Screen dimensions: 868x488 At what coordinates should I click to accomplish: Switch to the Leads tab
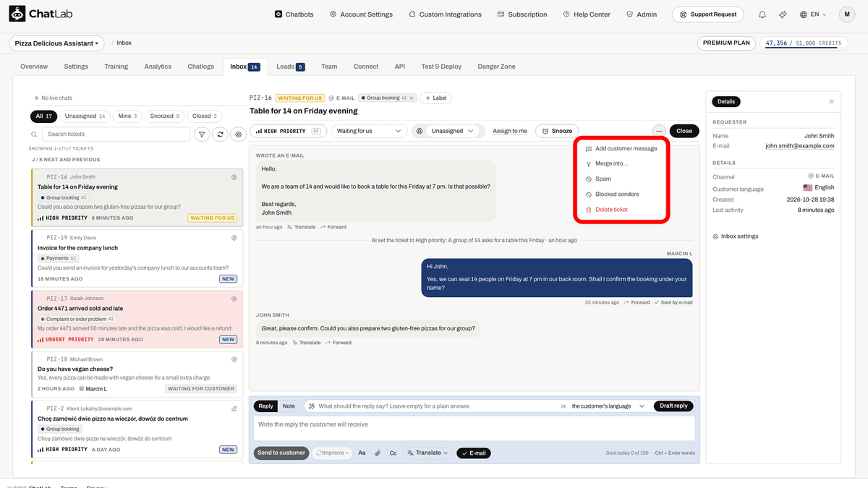click(x=290, y=67)
